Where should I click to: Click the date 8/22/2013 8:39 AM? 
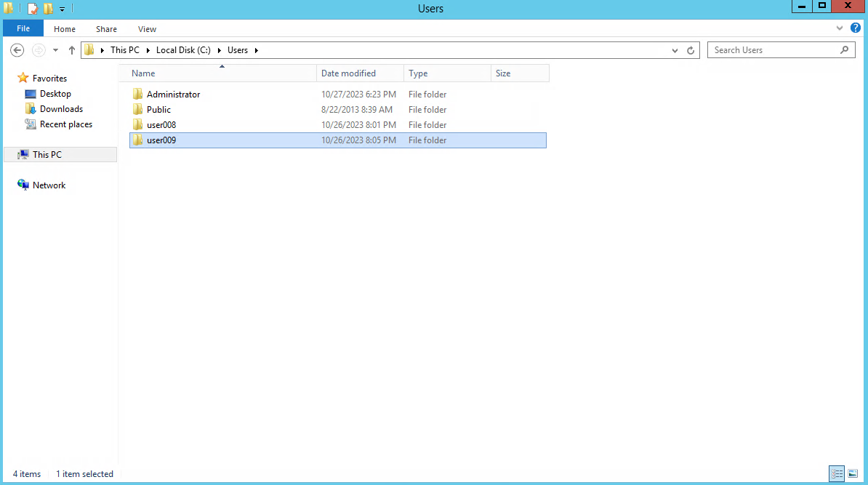click(x=356, y=110)
